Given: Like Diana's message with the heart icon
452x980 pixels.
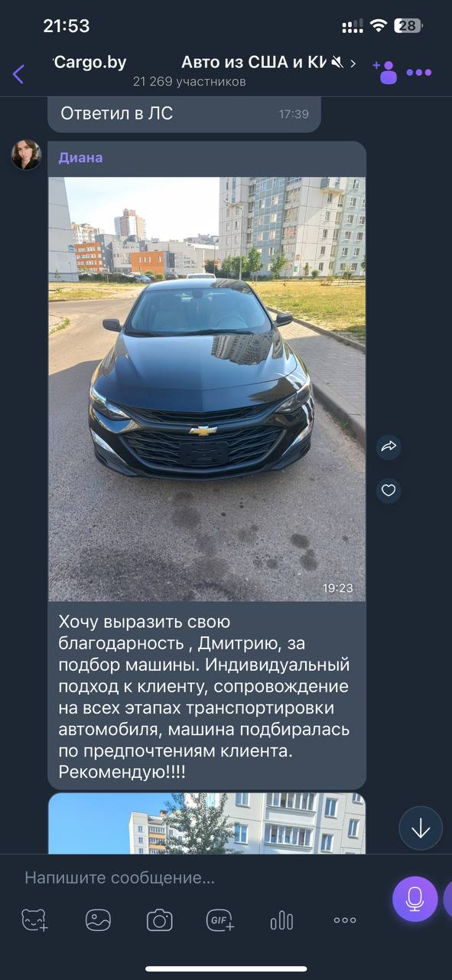Looking at the screenshot, I should pyautogui.click(x=389, y=490).
